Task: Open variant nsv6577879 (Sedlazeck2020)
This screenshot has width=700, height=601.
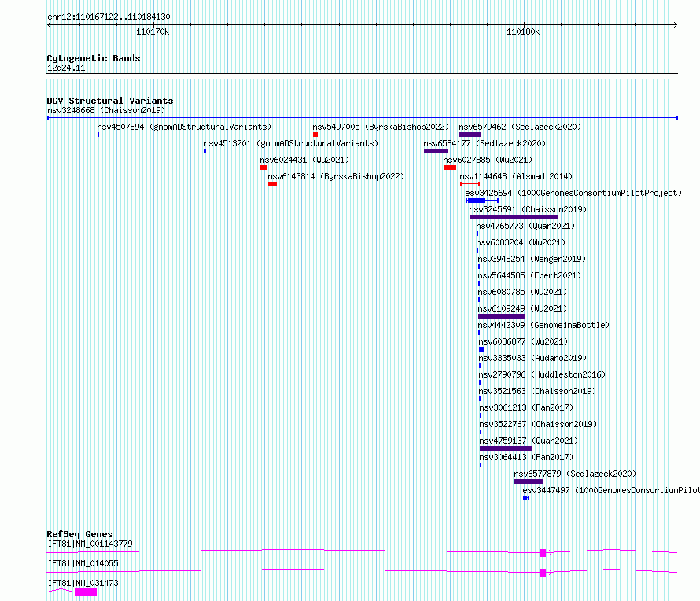Action: [575, 474]
